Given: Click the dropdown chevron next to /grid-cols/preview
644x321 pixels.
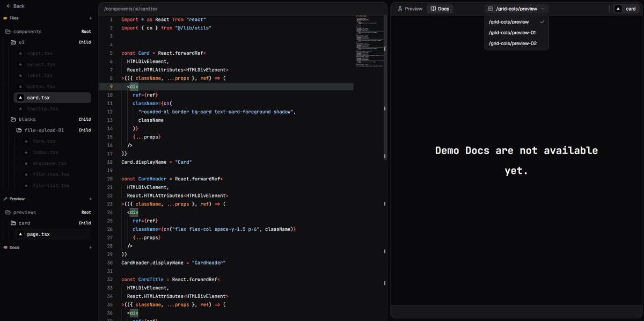Looking at the screenshot, I should pos(543,9).
